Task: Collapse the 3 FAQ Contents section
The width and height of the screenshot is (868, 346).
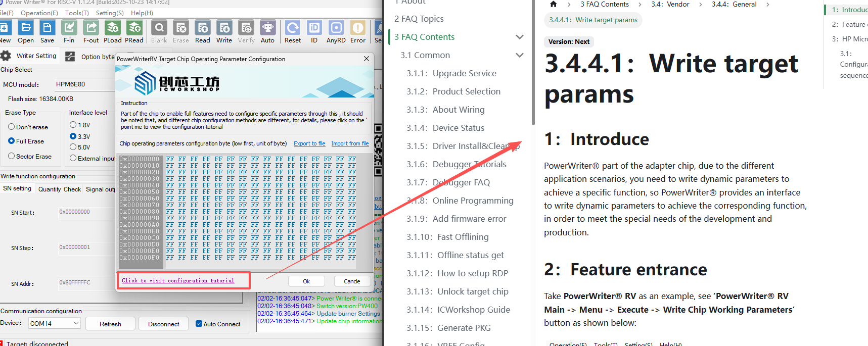Action: (519, 37)
